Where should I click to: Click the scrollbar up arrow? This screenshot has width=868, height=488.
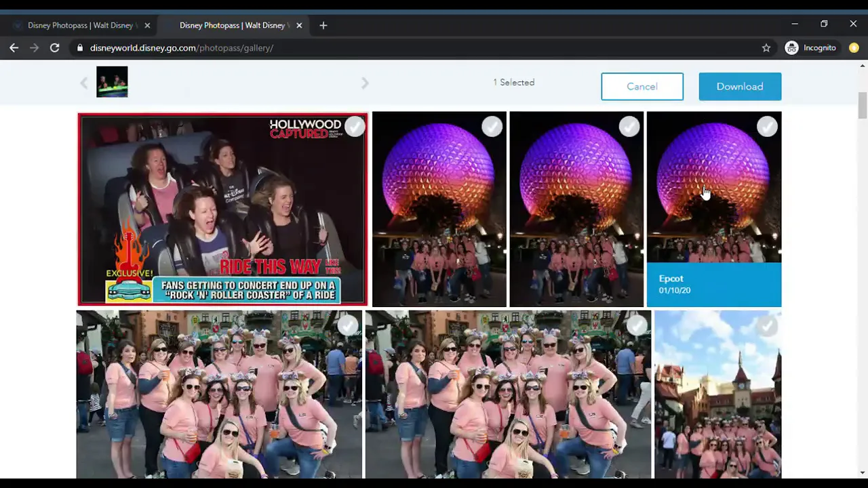(x=863, y=66)
